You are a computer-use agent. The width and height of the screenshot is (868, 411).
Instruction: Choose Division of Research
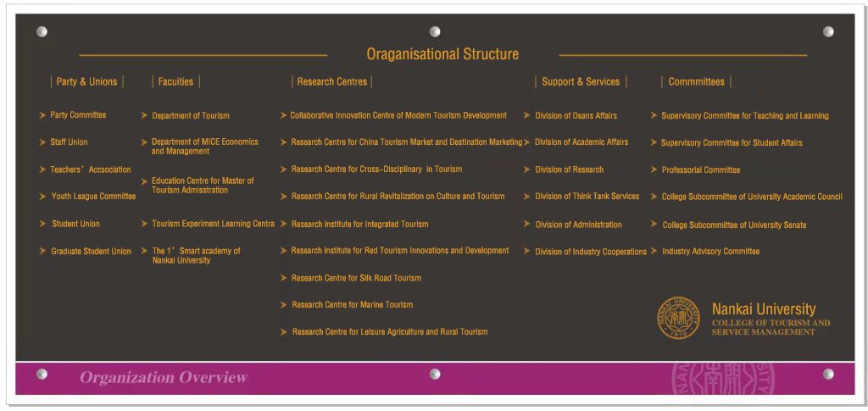(569, 169)
